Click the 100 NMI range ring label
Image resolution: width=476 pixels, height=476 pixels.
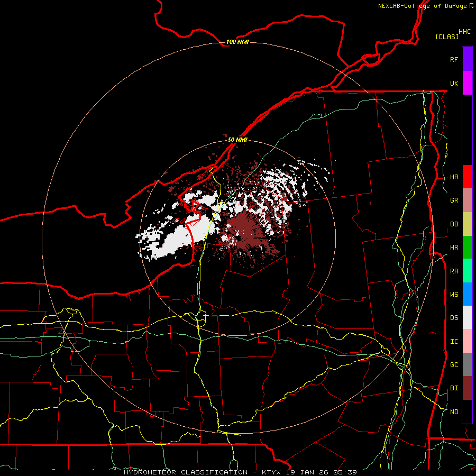coord(237,42)
